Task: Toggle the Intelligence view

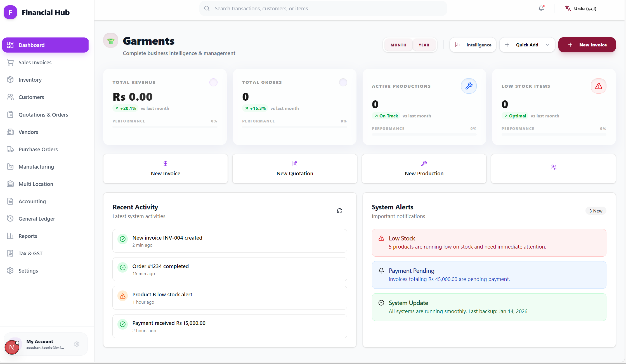Action: point(473,45)
